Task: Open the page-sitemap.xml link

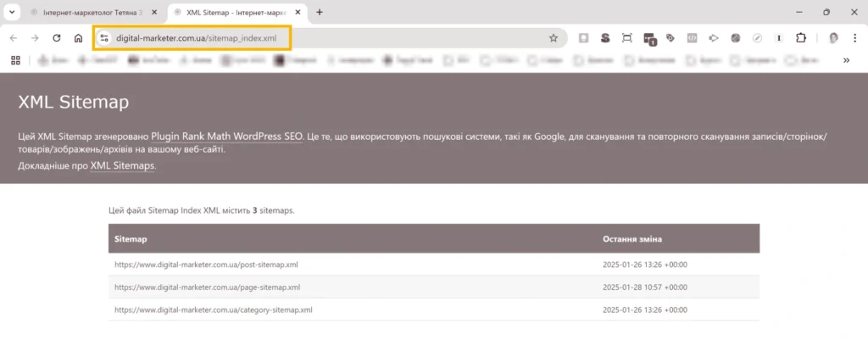Action: pos(207,287)
